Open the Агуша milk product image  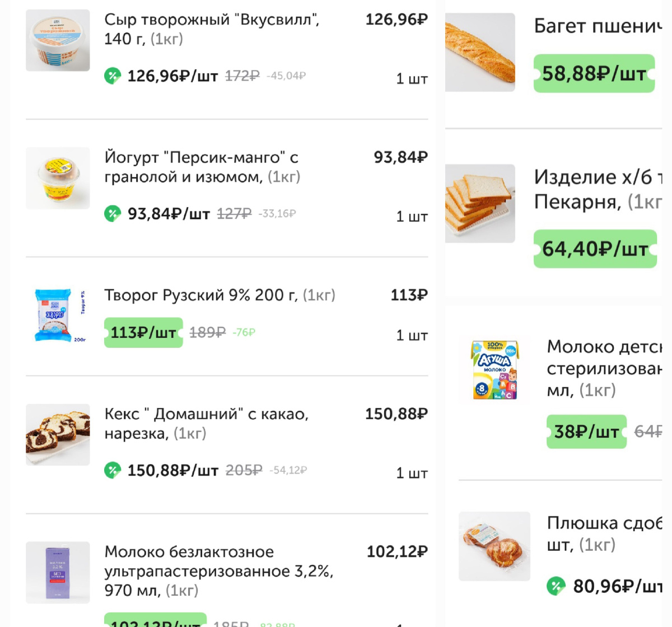(x=494, y=369)
